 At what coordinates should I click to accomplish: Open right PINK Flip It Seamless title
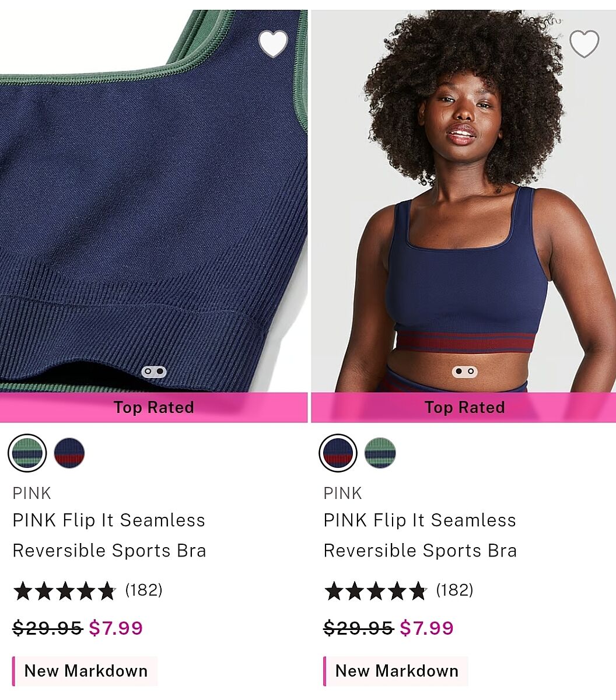point(420,535)
